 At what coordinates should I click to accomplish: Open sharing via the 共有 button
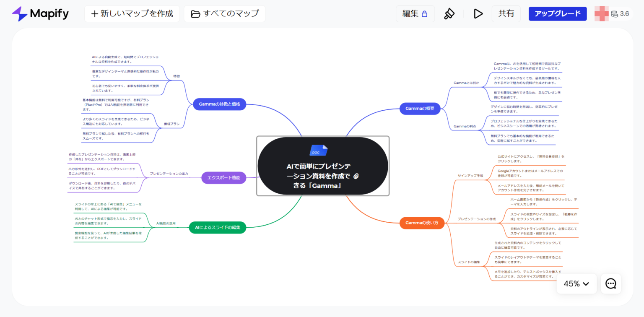(506, 13)
